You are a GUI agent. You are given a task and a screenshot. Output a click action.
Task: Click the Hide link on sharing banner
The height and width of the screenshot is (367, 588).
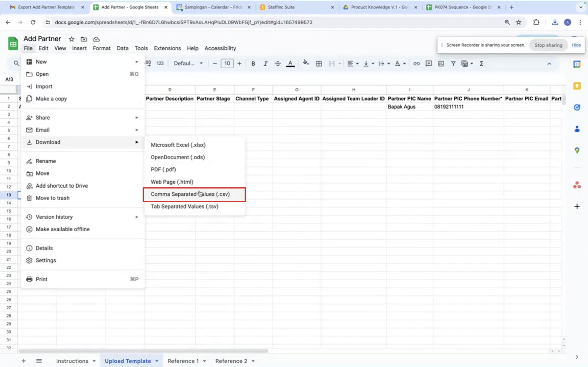point(576,45)
